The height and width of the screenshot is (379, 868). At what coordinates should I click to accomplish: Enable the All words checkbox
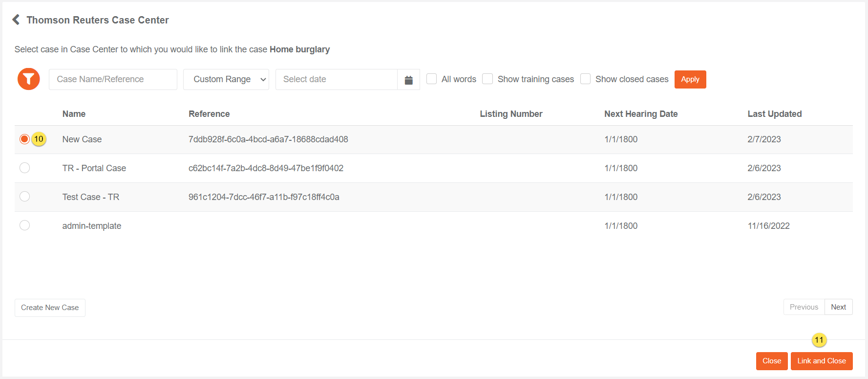point(431,79)
